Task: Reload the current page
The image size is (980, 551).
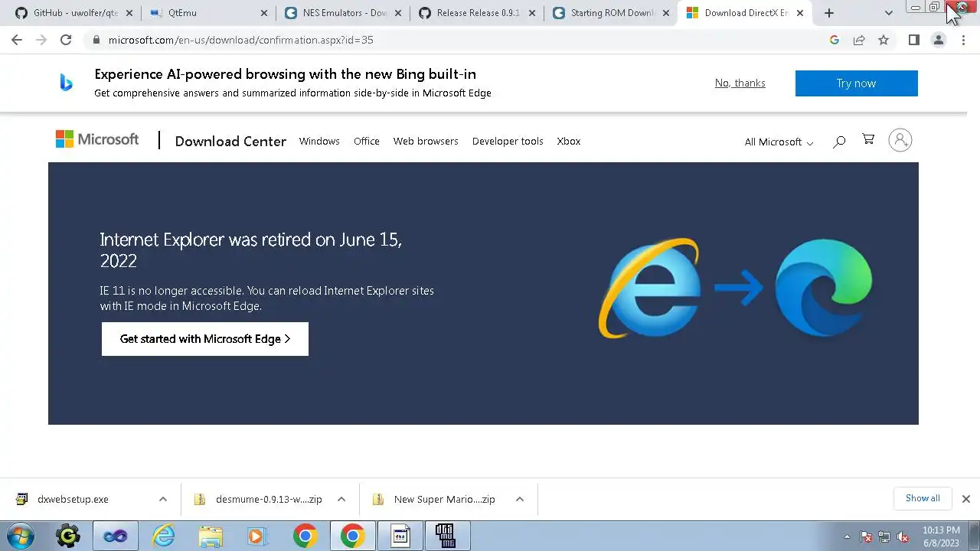Action: click(66, 40)
